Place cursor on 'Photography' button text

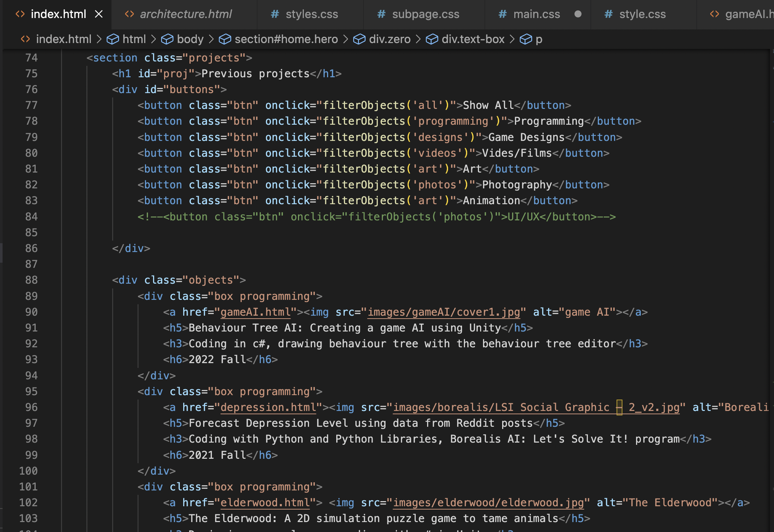point(517,185)
